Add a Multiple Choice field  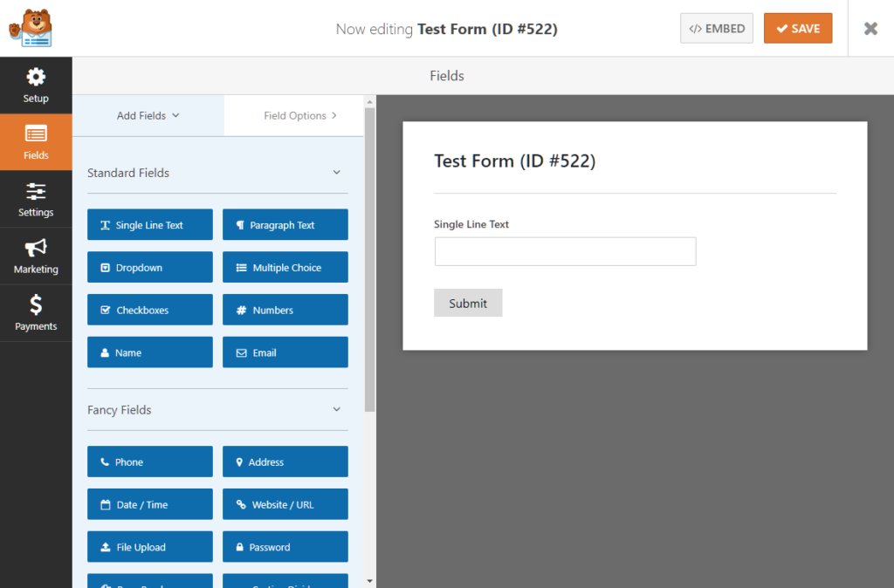point(285,266)
